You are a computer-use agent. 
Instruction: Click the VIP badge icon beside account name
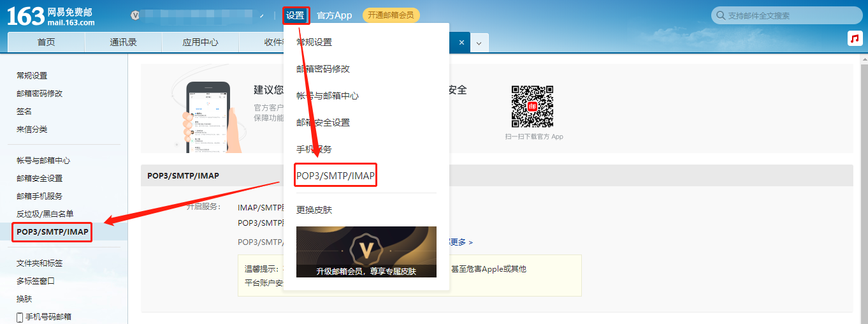coord(134,15)
